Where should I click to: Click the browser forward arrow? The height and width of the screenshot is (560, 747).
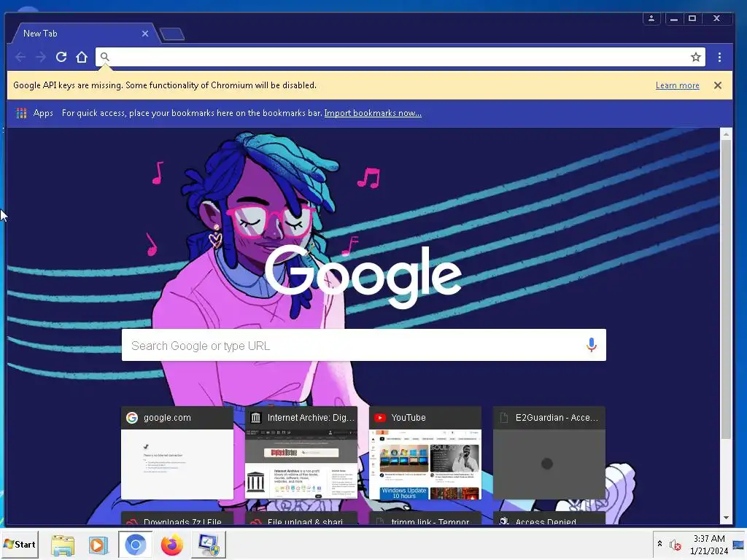click(x=41, y=57)
